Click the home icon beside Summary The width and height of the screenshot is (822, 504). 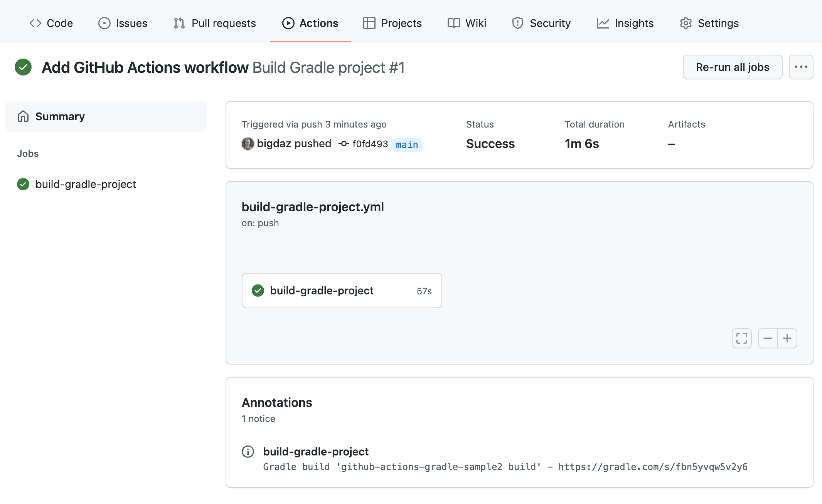click(23, 116)
